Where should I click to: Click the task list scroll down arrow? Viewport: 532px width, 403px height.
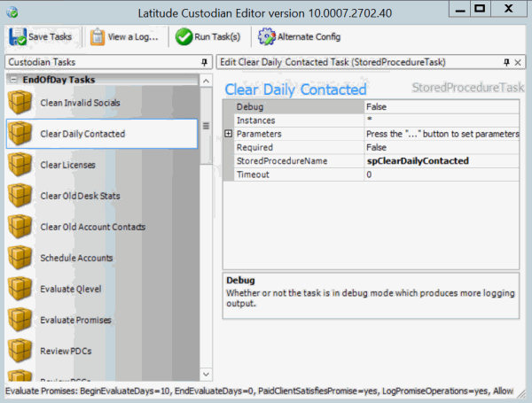click(x=206, y=375)
